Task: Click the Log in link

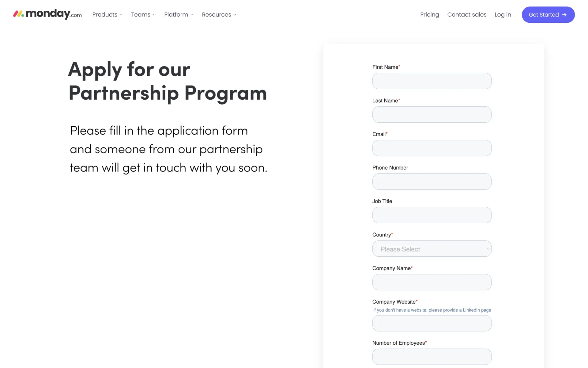Action: pyautogui.click(x=503, y=15)
